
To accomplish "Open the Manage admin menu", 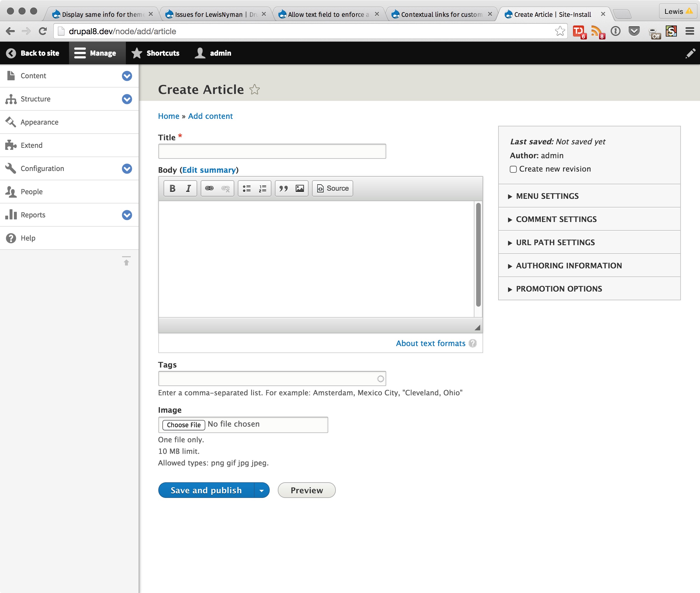I will click(97, 53).
